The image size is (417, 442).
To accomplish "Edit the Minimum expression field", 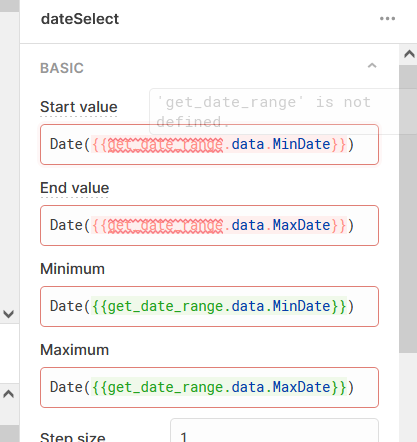I will [x=209, y=306].
